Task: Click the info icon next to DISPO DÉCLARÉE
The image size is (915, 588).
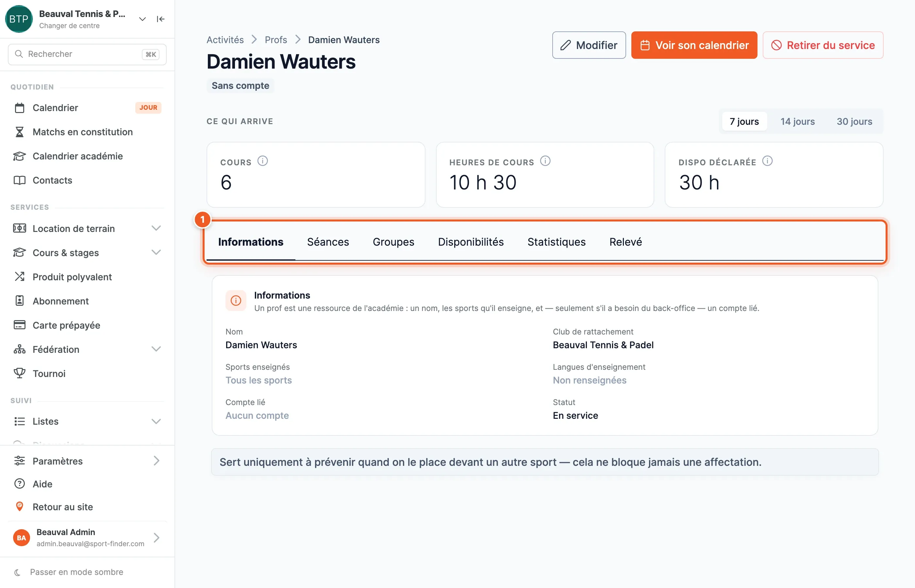Action: point(767,161)
